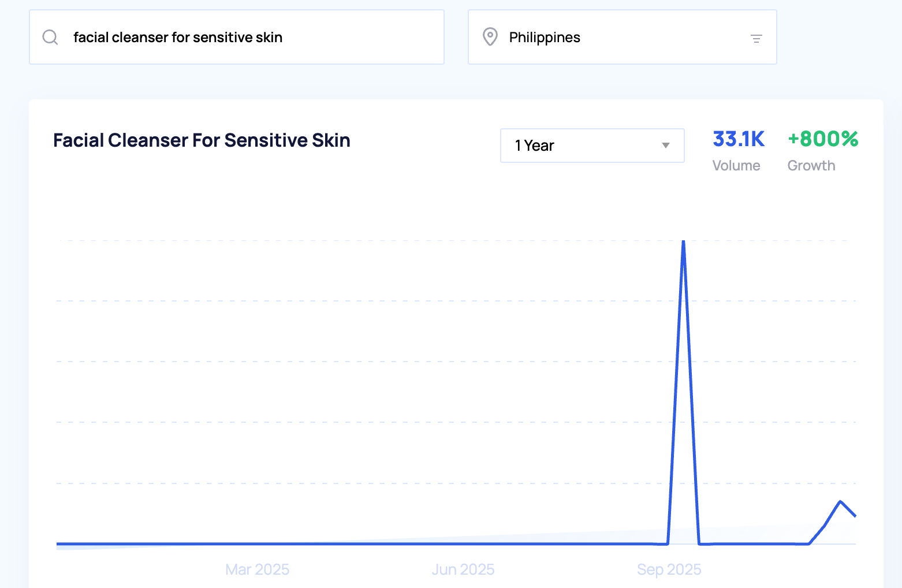This screenshot has width=902, height=588.
Task: Click the 1 Year dropdown arrow
Action: (666, 146)
